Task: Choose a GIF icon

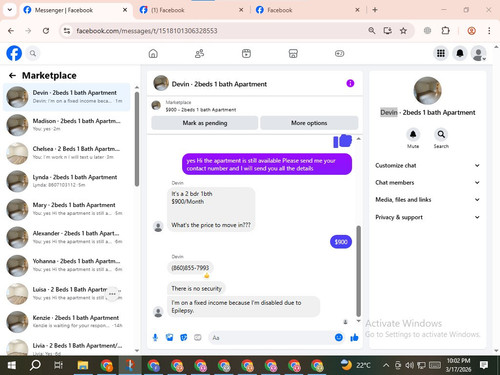Action: (198, 338)
